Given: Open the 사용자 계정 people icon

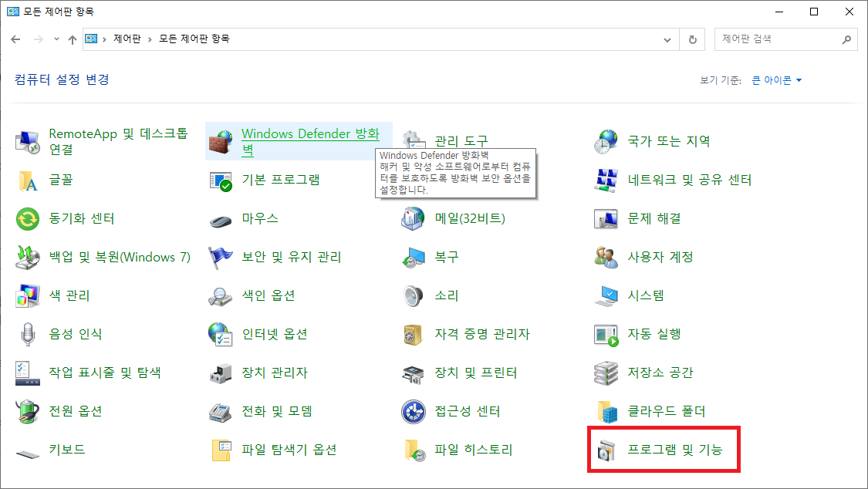Looking at the screenshot, I should coord(606,258).
